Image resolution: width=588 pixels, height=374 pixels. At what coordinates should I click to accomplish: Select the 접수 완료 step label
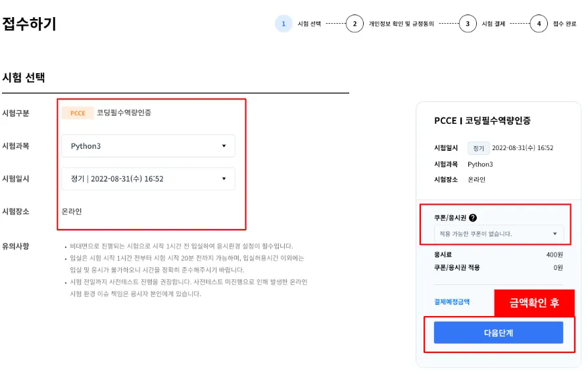pos(564,24)
